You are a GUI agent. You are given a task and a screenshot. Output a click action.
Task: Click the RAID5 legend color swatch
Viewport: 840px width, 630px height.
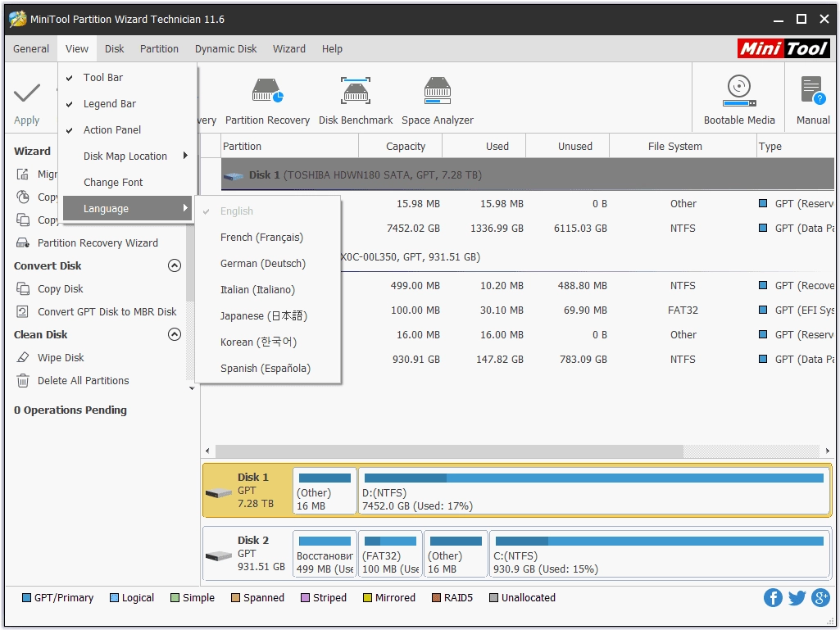click(x=436, y=598)
